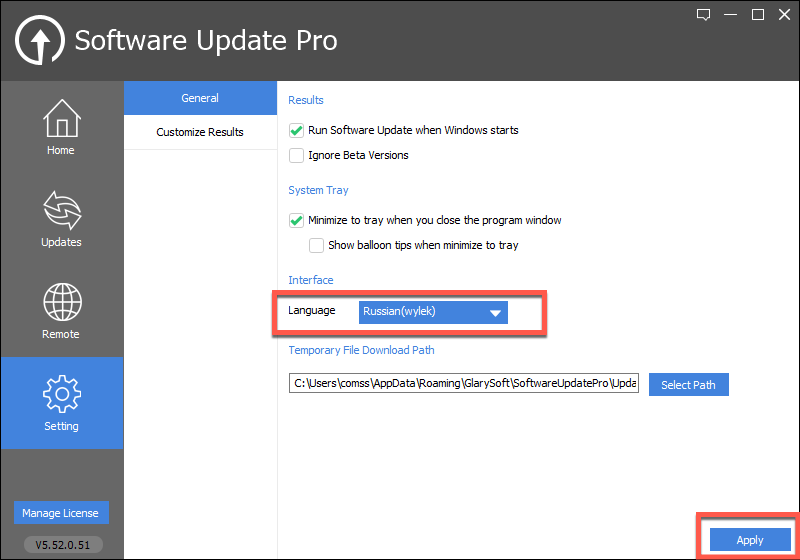Click the Apply button
This screenshot has height=560, width=800.
(750, 540)
